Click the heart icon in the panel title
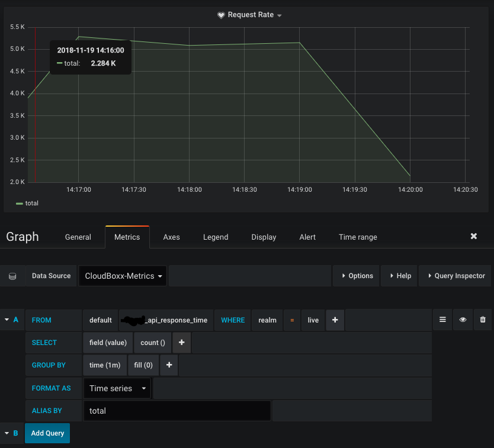Viewport: 494px width, 448px height. point(222,15)
